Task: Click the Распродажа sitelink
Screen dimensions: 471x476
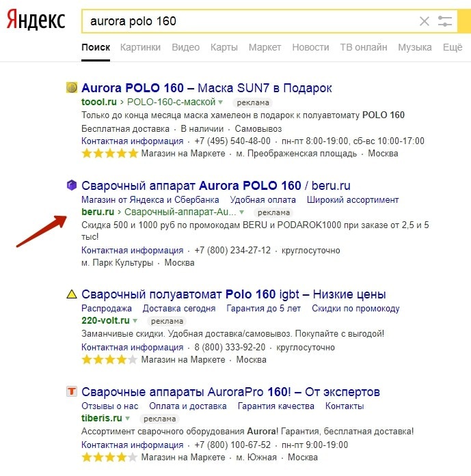Action: coord(107,309)
